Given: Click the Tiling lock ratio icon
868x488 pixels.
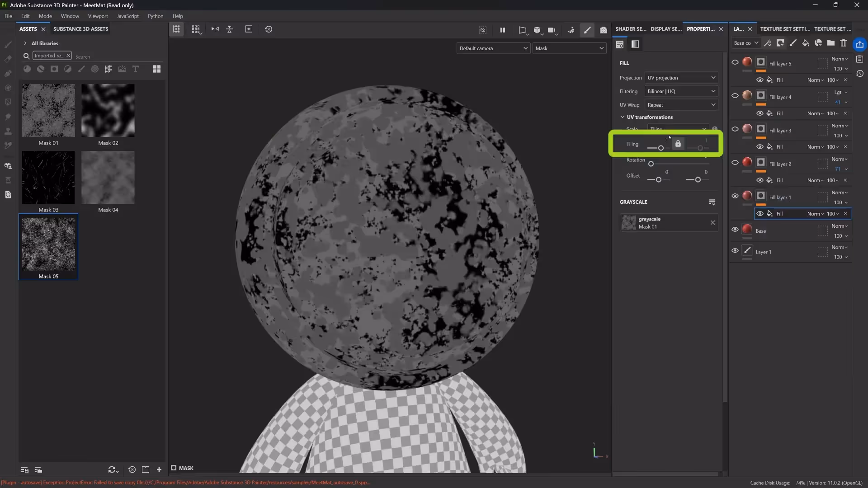Looking at the screenshot, I should pos(678,144).
